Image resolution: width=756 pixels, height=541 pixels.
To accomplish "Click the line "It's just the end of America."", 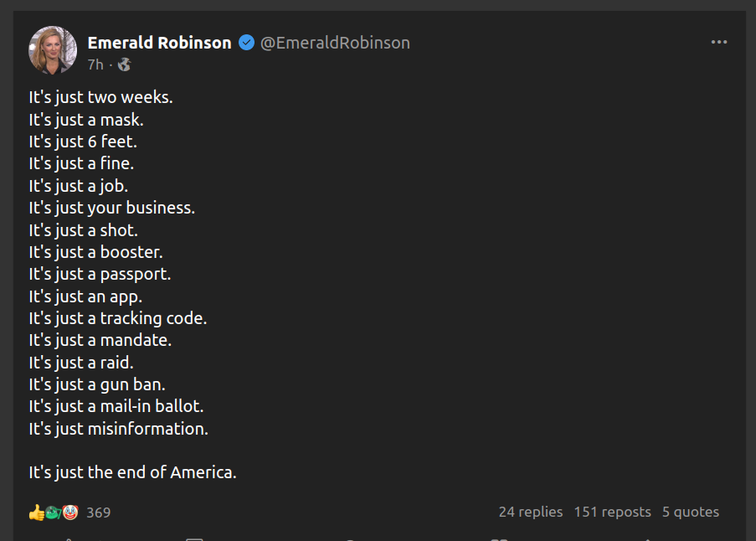I will coord(132,472).
